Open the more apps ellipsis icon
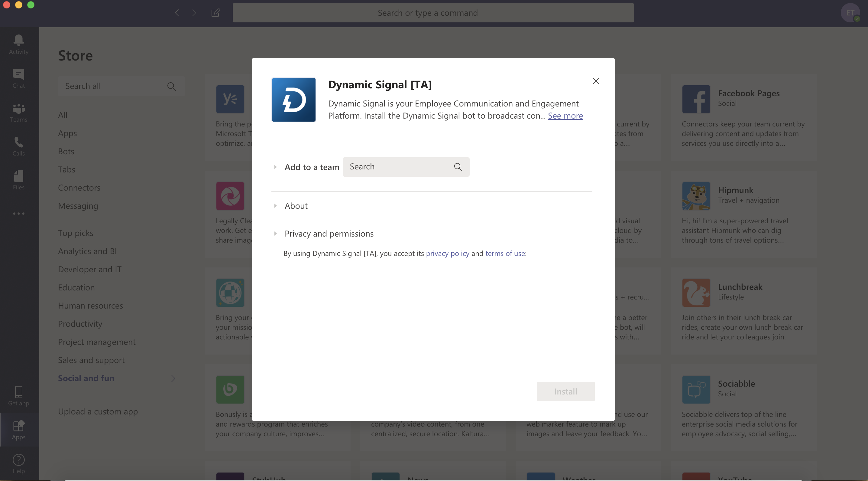This screenshot has height=481, width=868. pyautogui.click(x=18, y=214)
